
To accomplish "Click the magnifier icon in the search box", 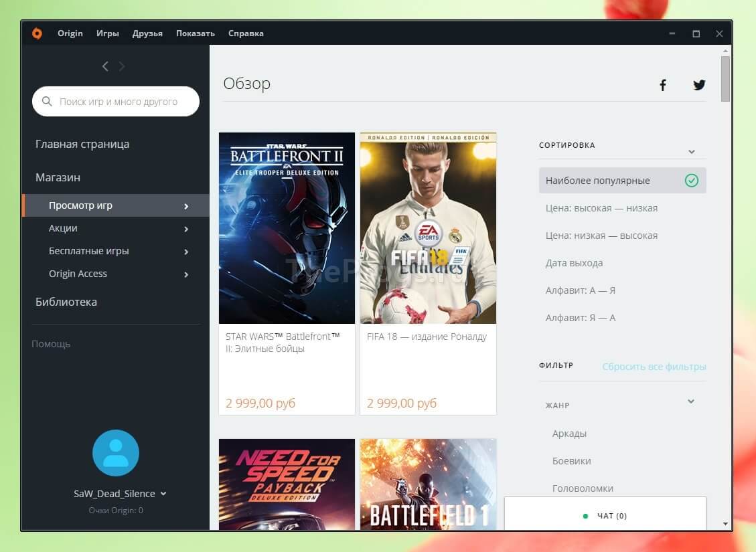I will coord(47,102).
